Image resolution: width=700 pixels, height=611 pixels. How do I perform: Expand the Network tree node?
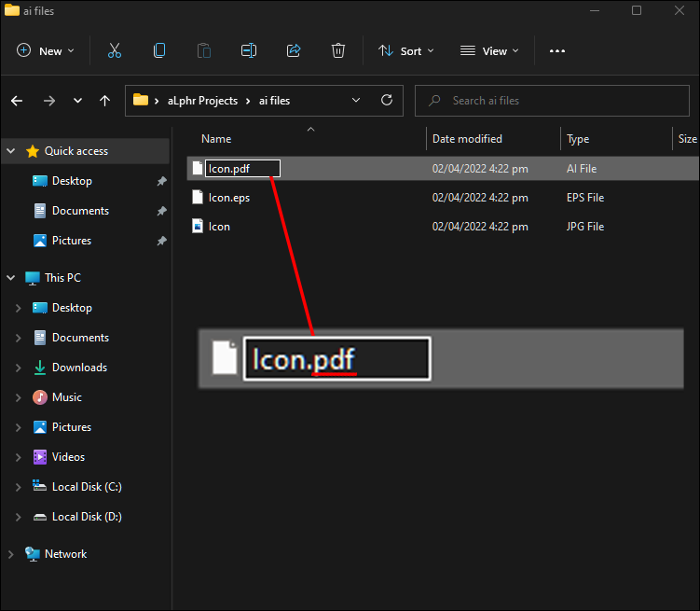tap(11, 554)
